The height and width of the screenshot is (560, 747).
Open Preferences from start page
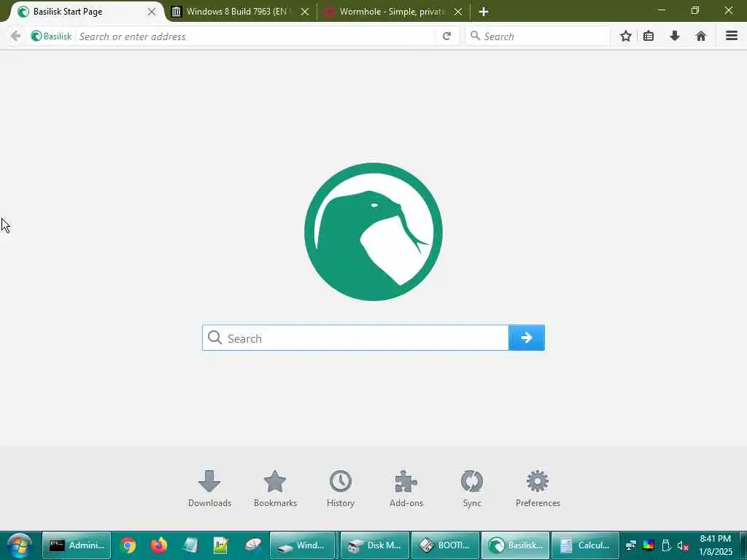pos(538,489)
